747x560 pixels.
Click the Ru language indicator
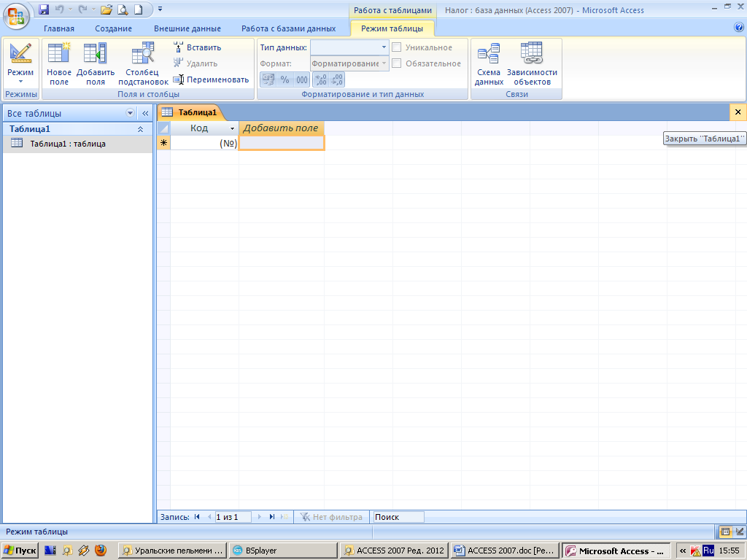point(708,551)
